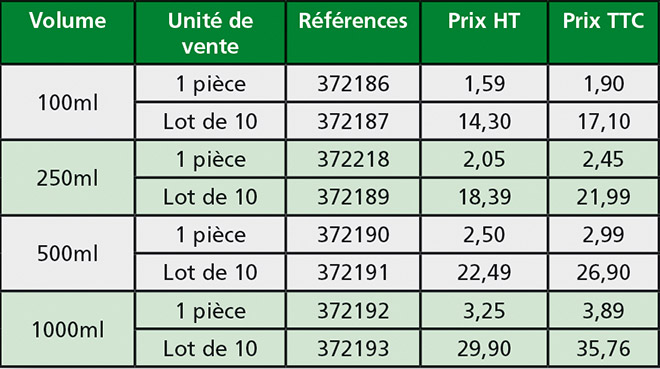Click the Volume column header

67,33
